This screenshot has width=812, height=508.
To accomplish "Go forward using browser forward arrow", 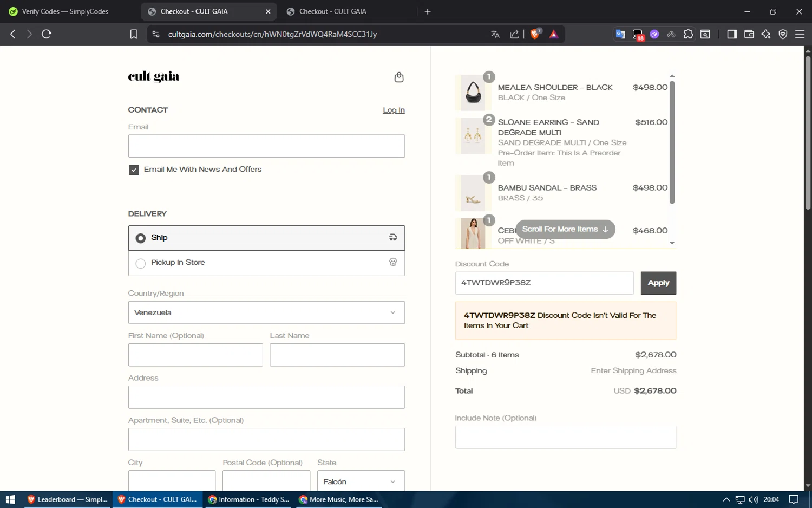I will (x=29, y=34).
